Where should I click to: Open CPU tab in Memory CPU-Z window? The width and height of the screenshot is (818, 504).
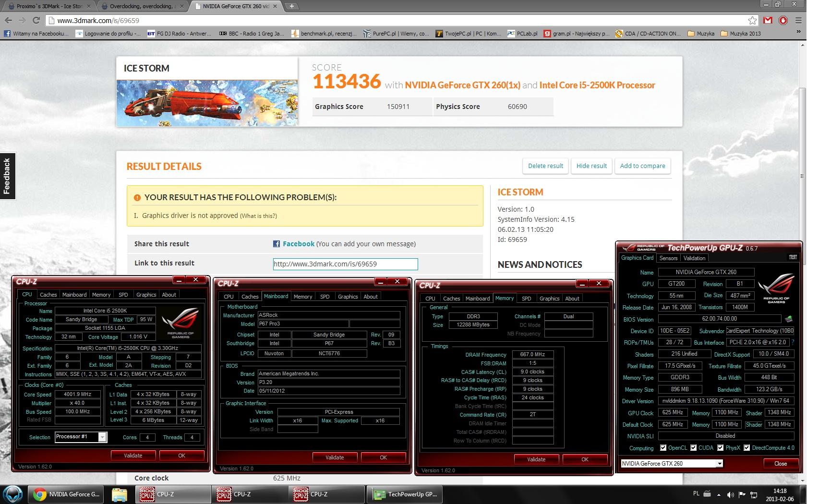(430, 299)
